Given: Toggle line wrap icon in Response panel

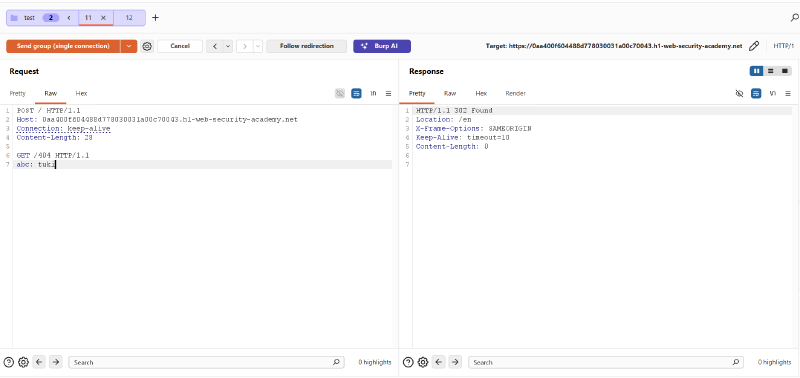Looking at the screenshot, I should pos(756,94).
